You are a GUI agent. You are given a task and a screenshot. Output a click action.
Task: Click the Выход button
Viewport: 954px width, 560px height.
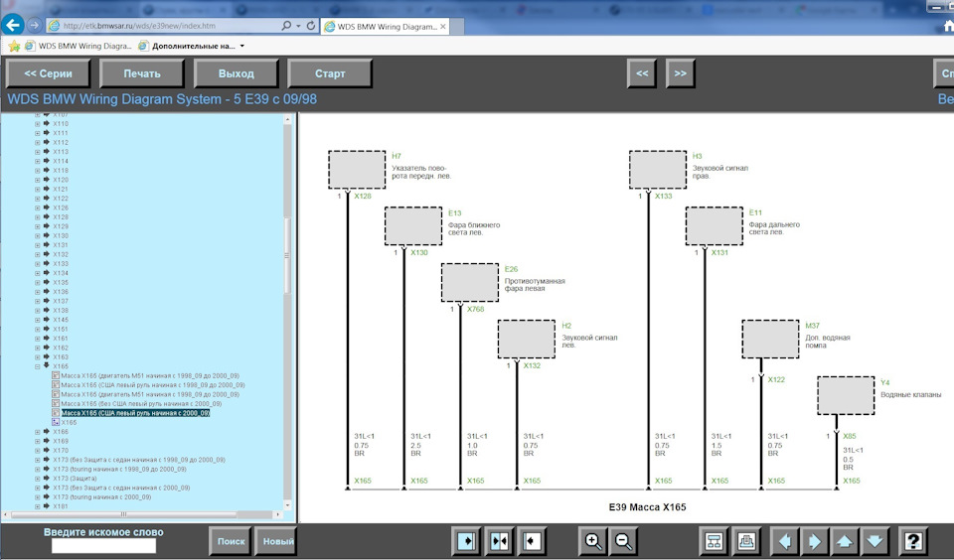point(237,73)
